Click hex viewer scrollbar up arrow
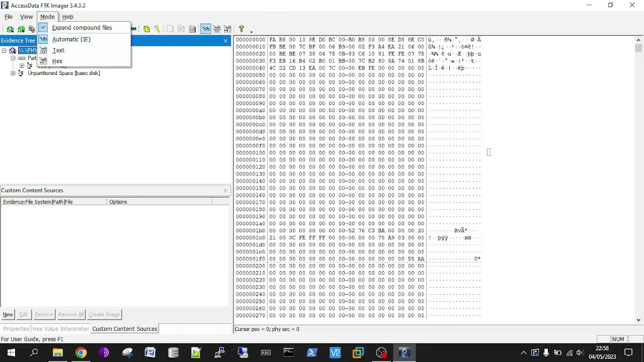Image resolution: width=644 pixels, height=362 pixels. (638, 40)
